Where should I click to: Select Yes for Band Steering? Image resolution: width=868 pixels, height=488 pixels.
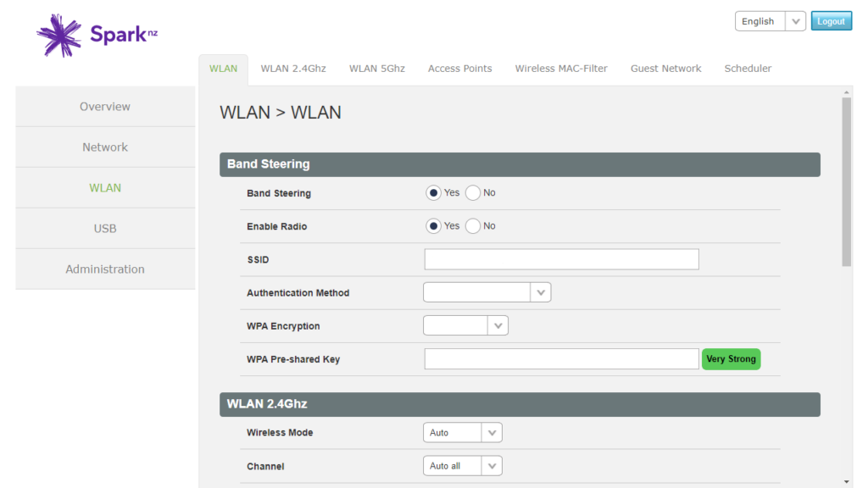tap(433, 192)
